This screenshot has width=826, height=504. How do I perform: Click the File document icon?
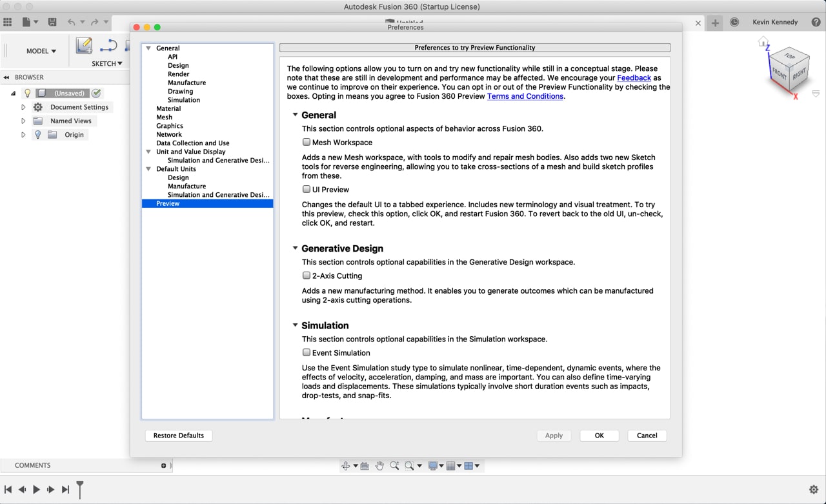pyautogui.click(x=26, y=22)
